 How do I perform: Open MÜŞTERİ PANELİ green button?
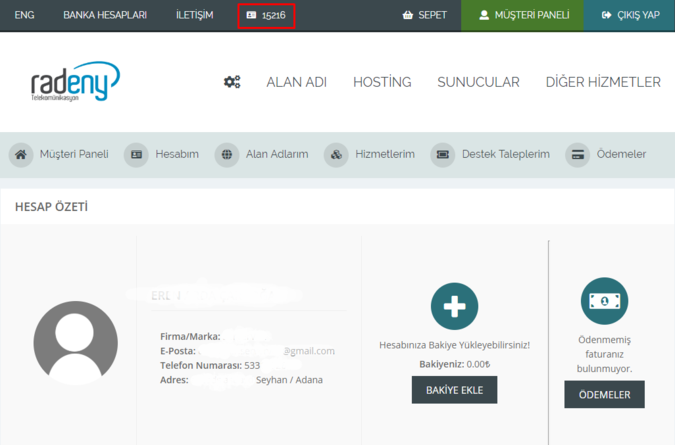[x=522, y=15]
